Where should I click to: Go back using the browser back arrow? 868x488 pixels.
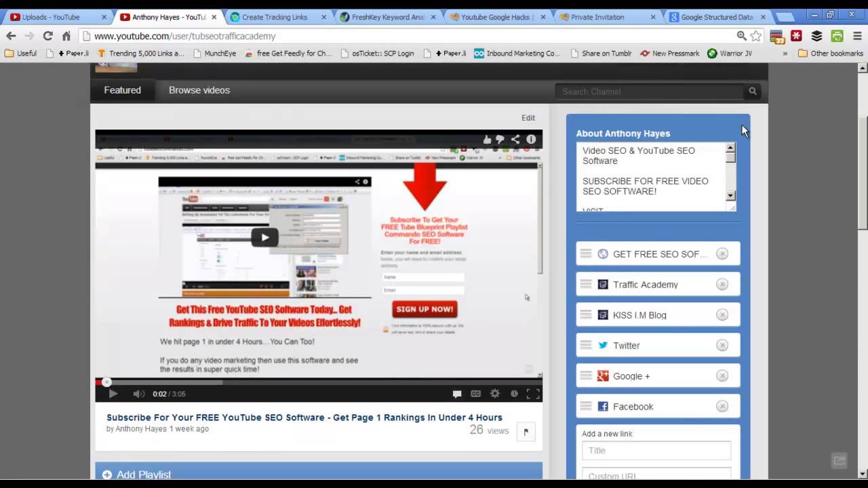tap(11, 36)
